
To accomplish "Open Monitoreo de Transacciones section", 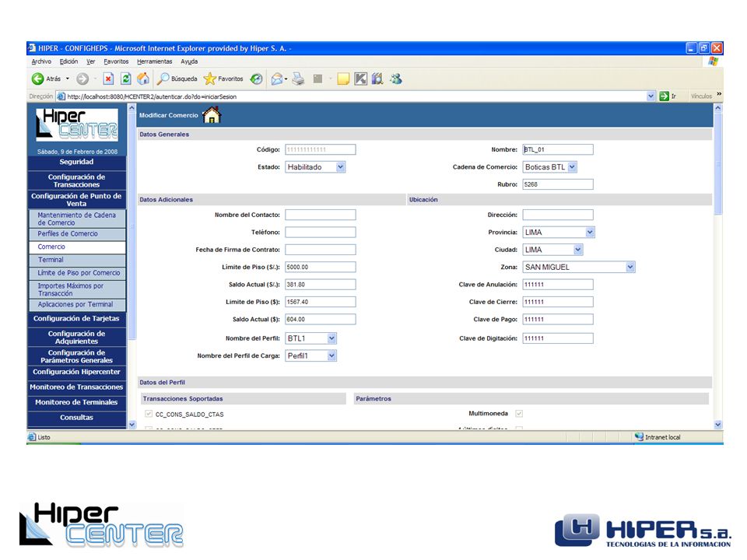I will 77,387.
